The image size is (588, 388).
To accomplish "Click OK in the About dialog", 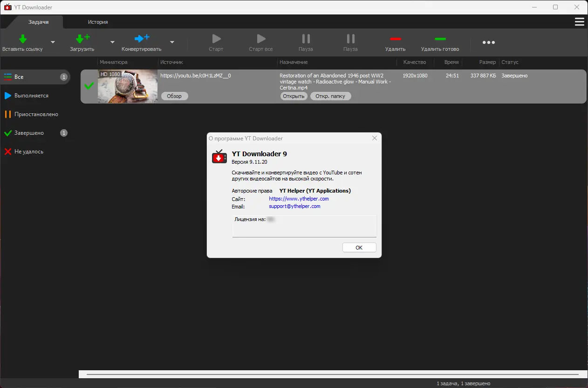I will [x=359, y=248].
